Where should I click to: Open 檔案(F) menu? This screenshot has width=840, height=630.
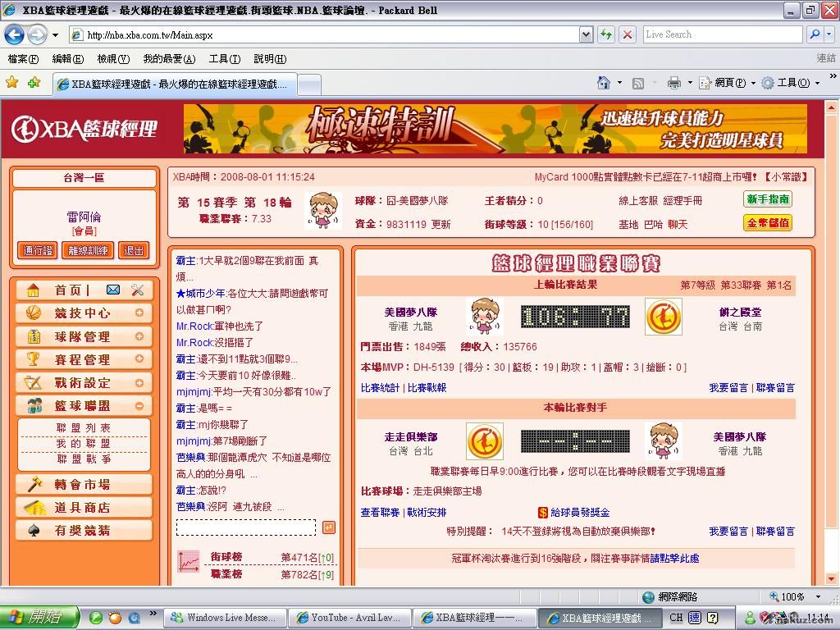(x=23, y=59)
